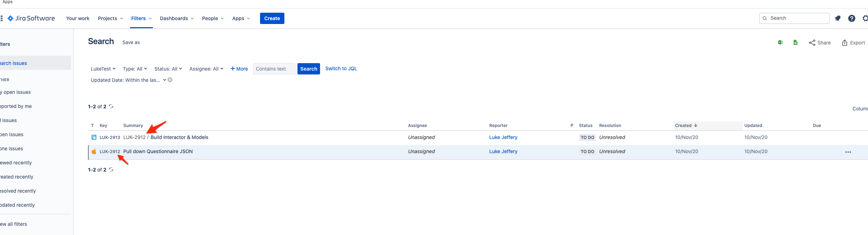The width and height of the screenshot is (868, 235).
Task: Click Save as next to Search heading
Action: [131, 42]
